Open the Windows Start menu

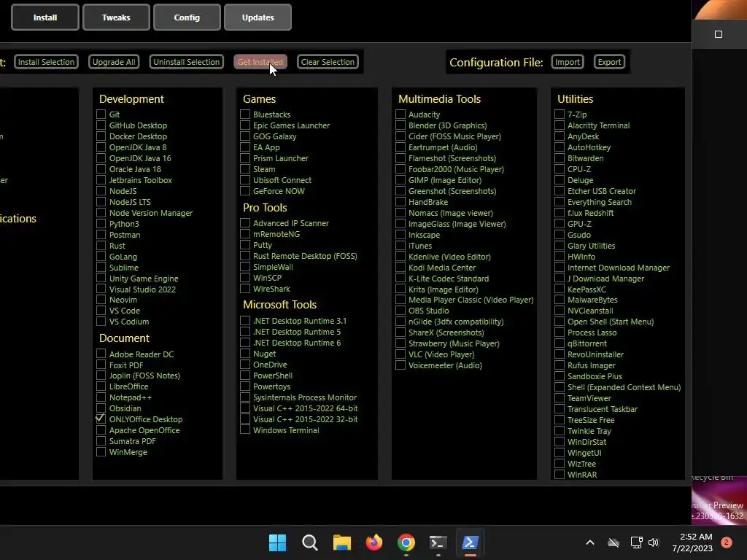point(277,542)
